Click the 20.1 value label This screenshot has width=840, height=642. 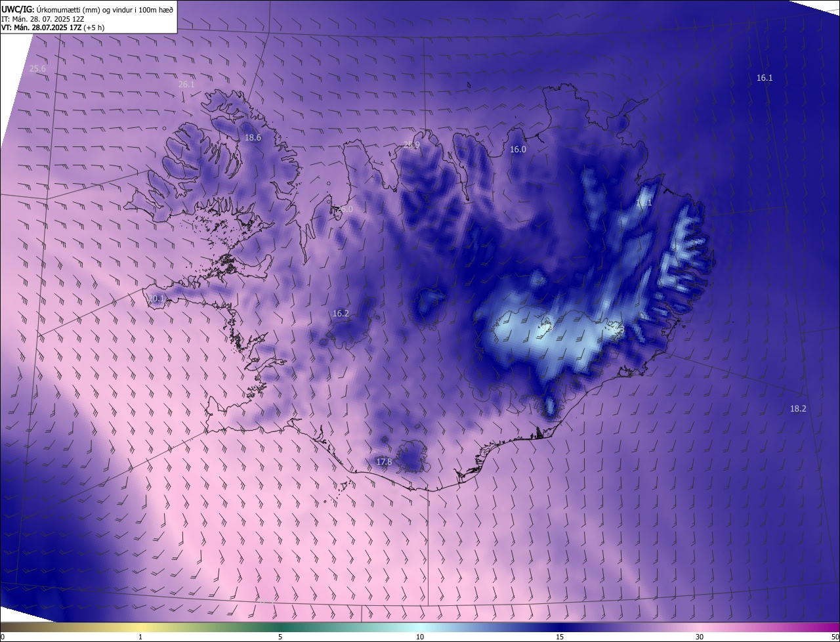(156, 299)
